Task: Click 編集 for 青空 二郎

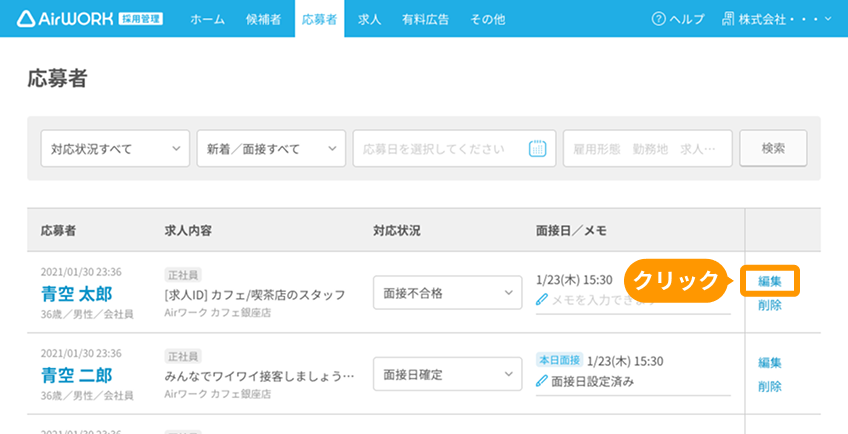Action: (x=770, y=363)
